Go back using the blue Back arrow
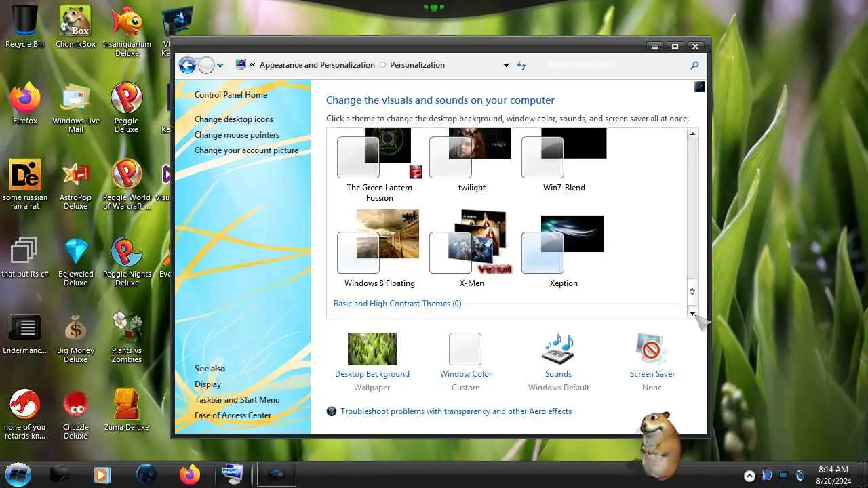The image size is (868, 488). pyautogui.click(x=187, y=65)
